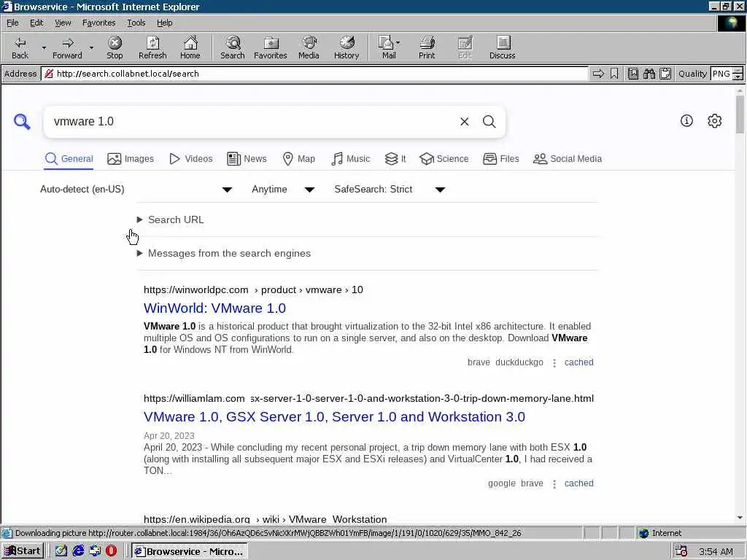Switch to the Videos tab

tap(191, 158)
